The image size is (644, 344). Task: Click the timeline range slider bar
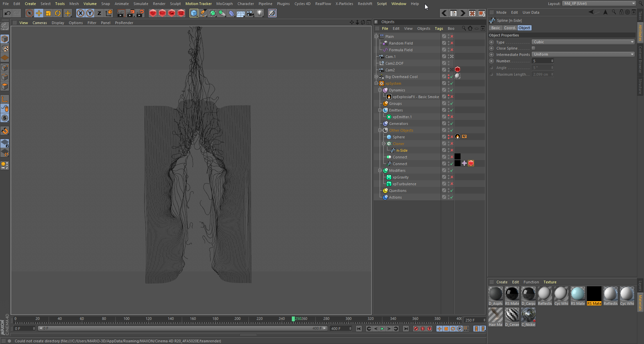click(x=183, y=329)
